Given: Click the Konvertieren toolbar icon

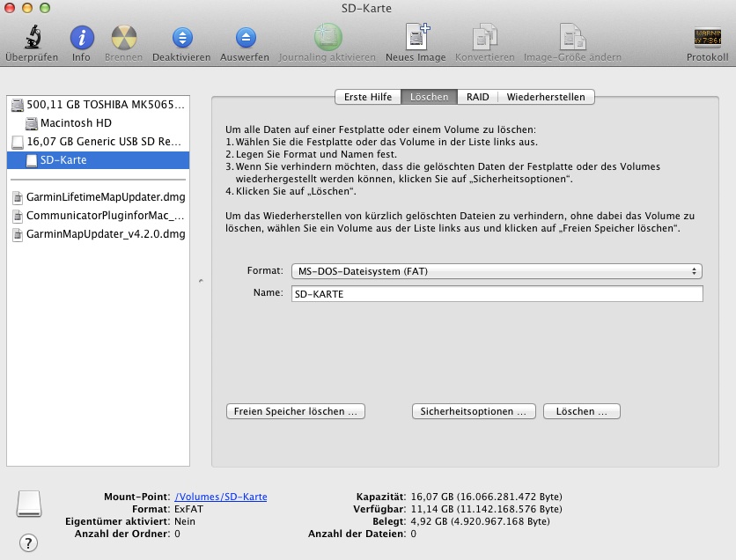Looking at the screenshot, I should pos(485,37).
